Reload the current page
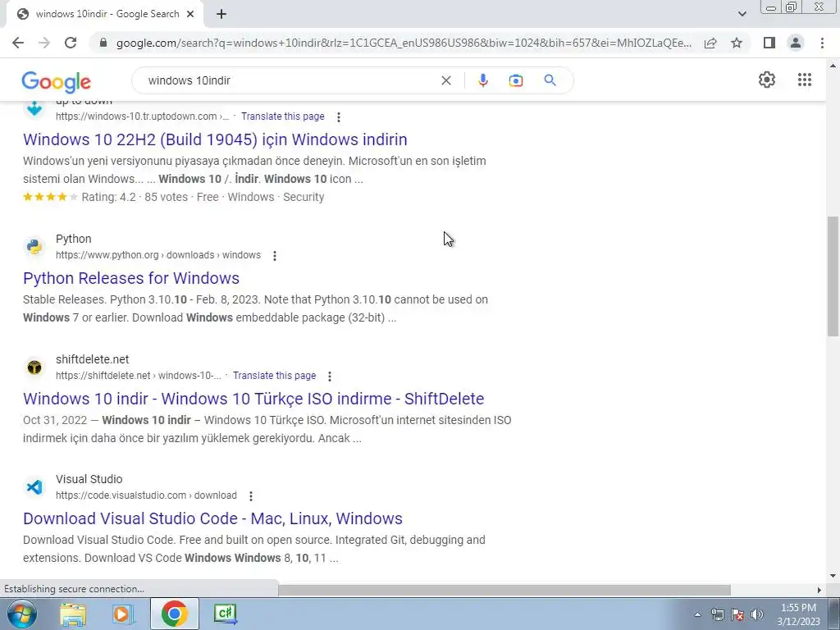The image size is (840, 630). pos(71,43)
